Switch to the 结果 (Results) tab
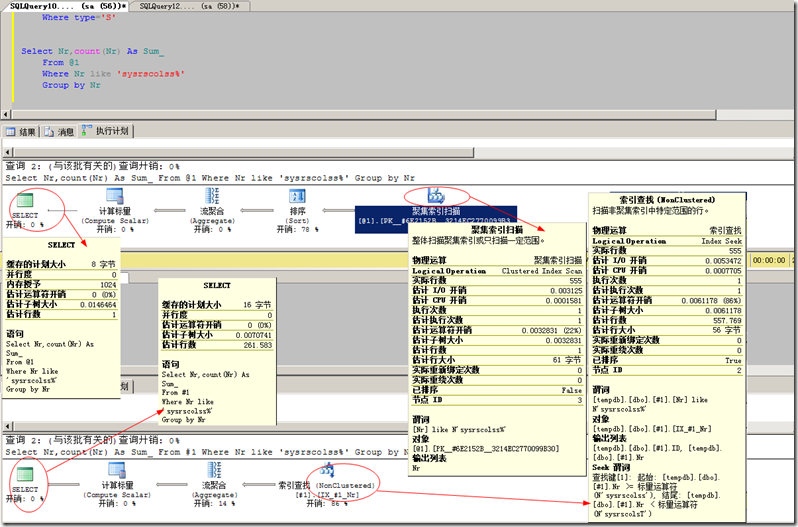Screen dimensions: 798x527 point(22,131)
